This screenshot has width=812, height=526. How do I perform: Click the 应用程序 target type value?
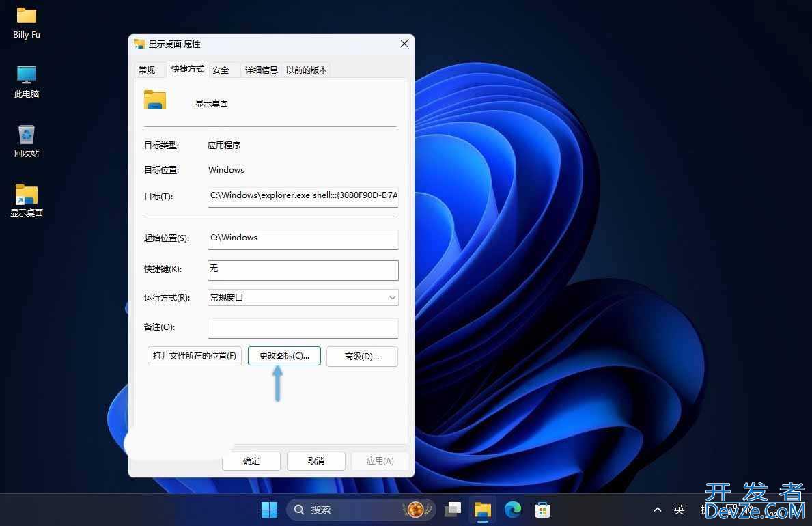[224, 145]
